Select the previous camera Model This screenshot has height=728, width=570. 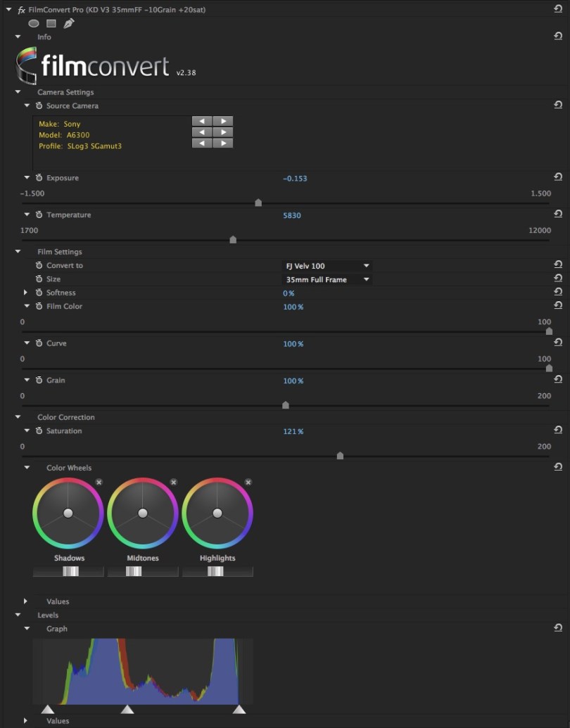coord(202,132)
